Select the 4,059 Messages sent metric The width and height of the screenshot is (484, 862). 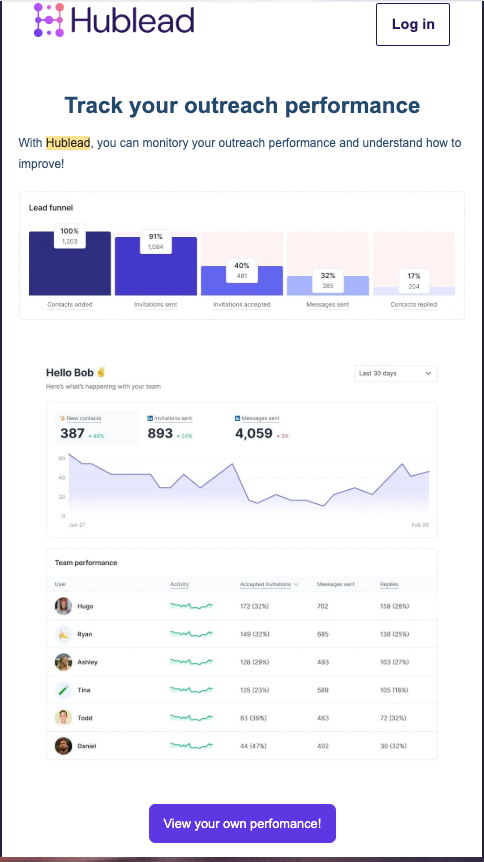(x=262, y=428)
